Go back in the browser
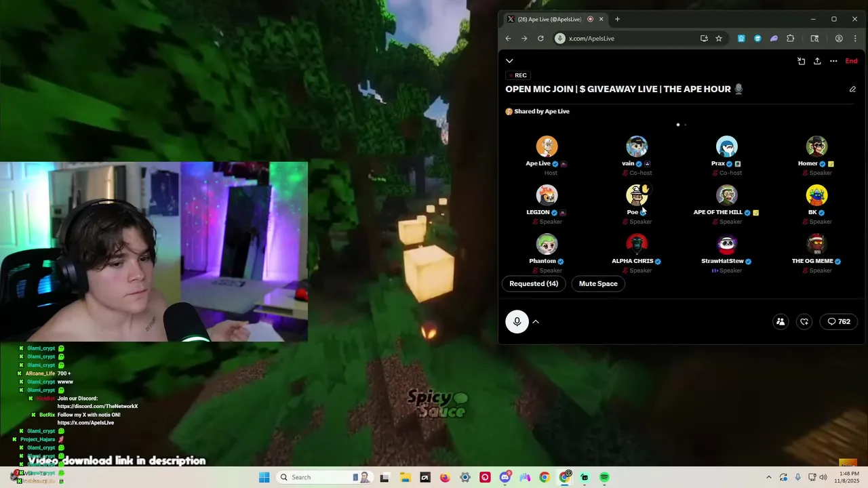The image size is (868, 488). pos(508,39)
